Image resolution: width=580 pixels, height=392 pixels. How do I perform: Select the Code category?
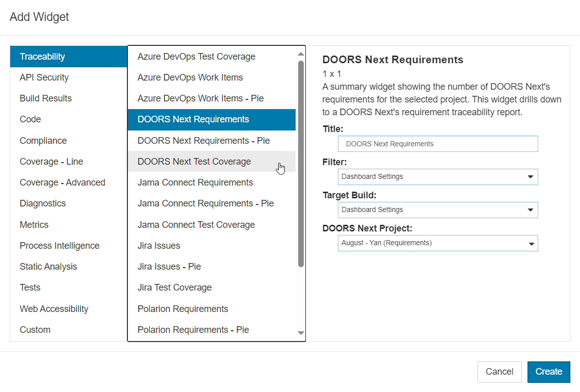[68, 119]
